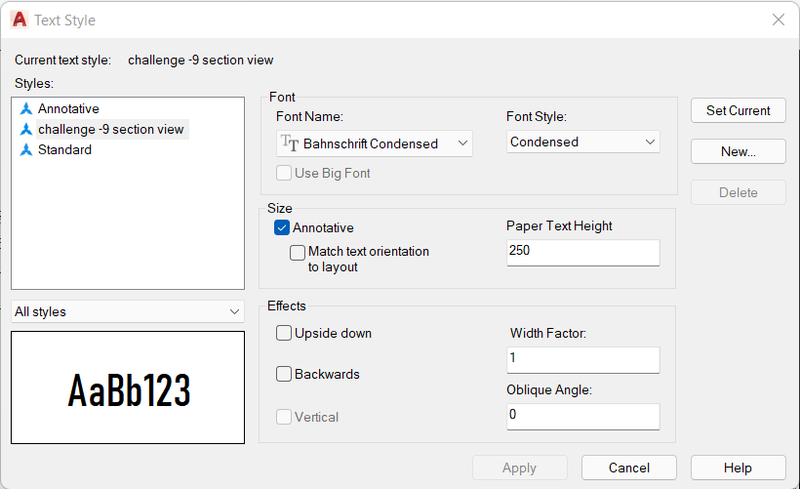Click the Paper Text Height field
Viewport: 800px width, 489px height.
(583, 252)
